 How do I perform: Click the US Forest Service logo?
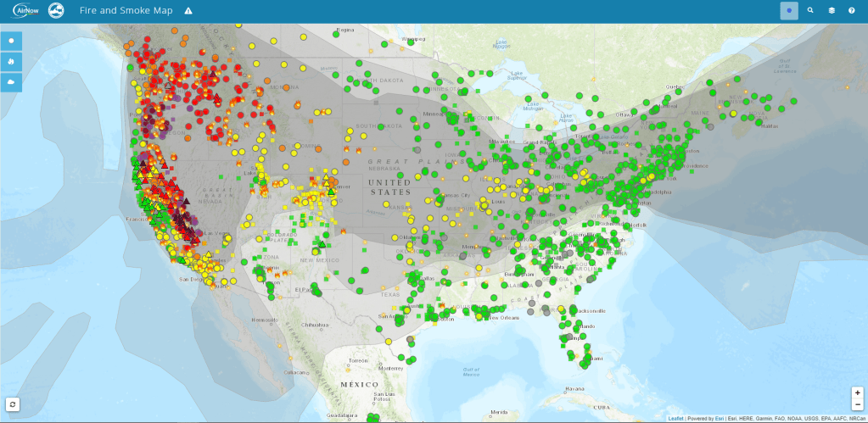(x=56, y=10)
